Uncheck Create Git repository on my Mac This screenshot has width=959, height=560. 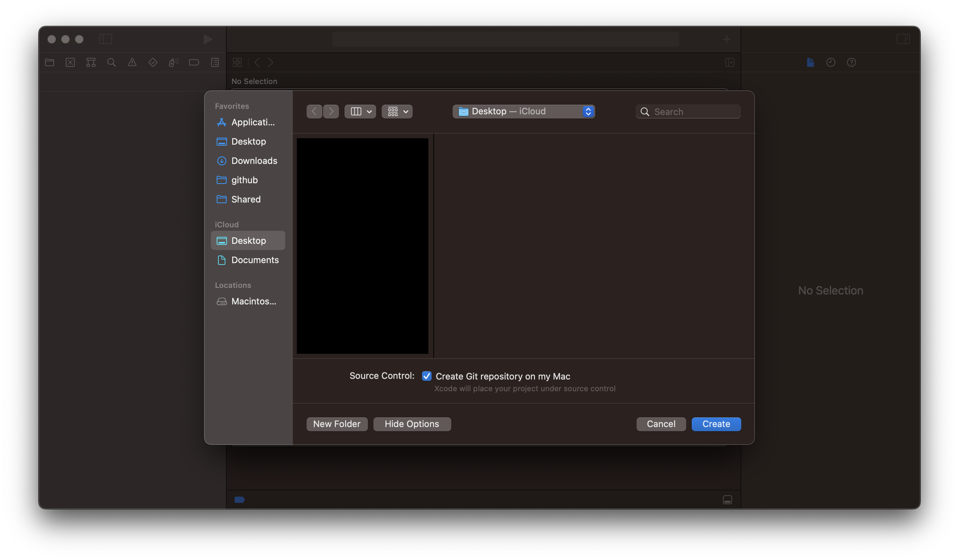tap(426, 376)
